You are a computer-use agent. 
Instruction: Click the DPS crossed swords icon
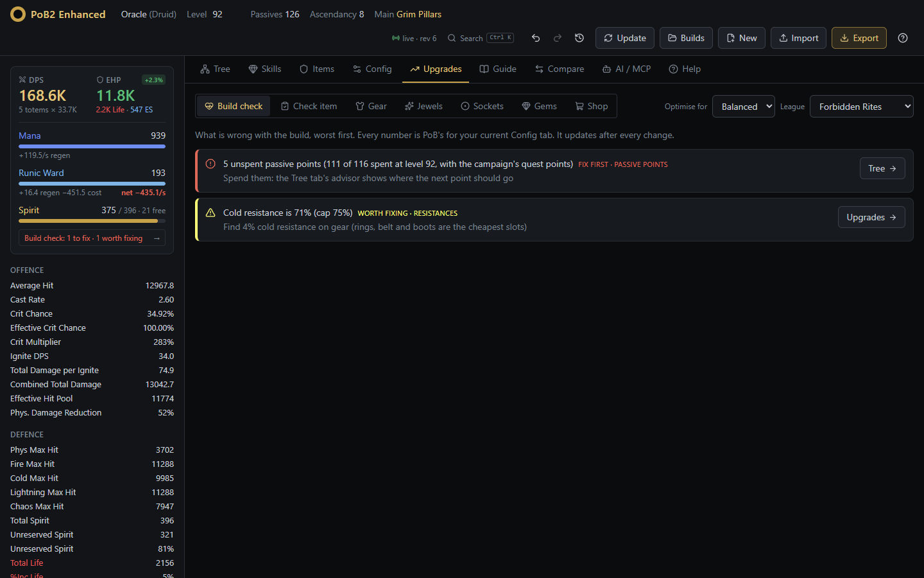coord(22,80)
